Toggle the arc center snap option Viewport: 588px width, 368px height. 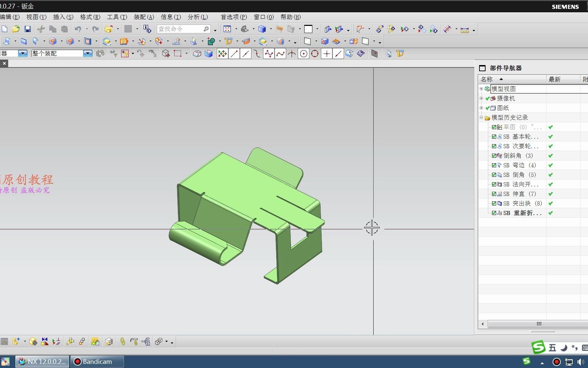point(303,53)
